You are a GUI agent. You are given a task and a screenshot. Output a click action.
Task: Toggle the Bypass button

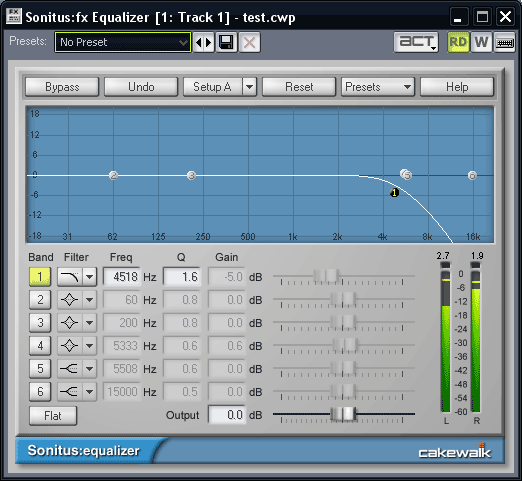62,87
